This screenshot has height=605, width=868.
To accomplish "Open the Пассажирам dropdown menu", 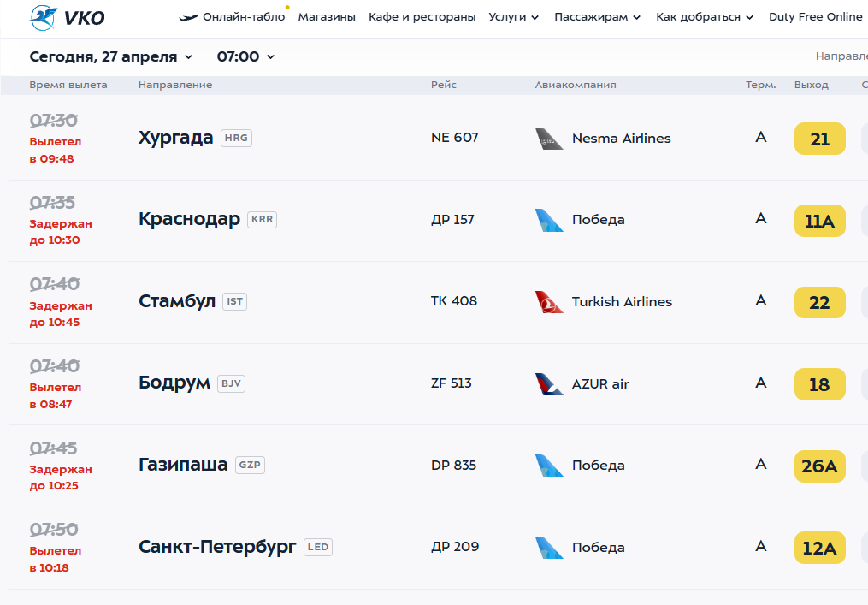I will [598, 17].
